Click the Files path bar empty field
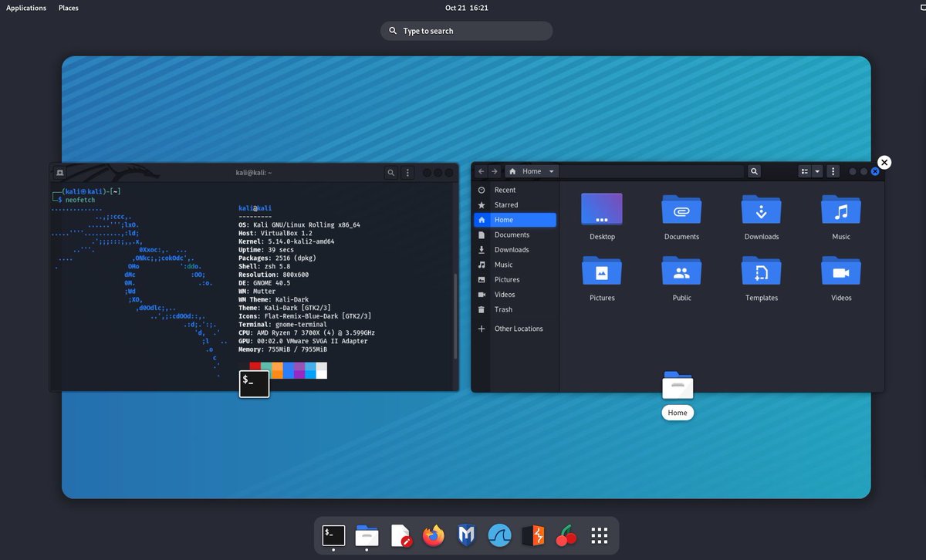This screenshot has width=926, height=560. pyautogui.click(x=651, y=171)
